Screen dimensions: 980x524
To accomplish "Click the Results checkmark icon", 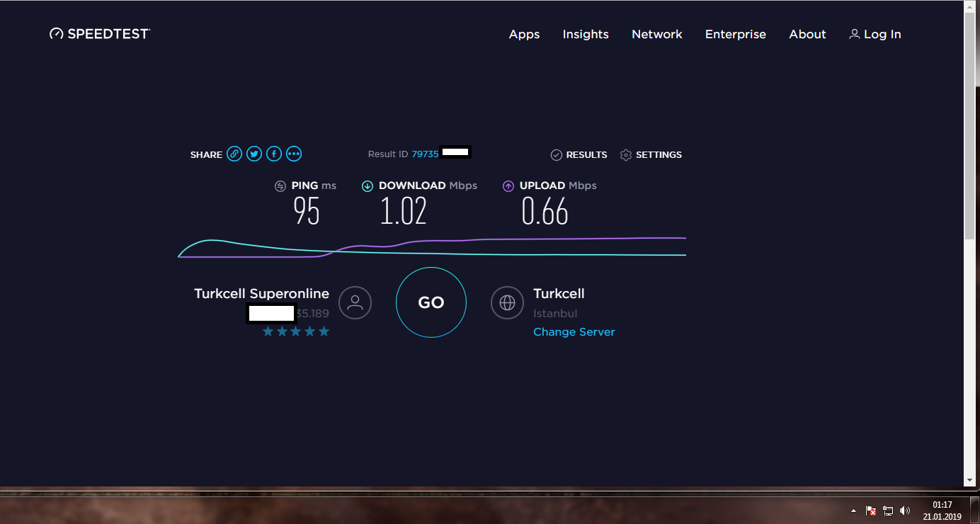I will click(x=557, y=154).
